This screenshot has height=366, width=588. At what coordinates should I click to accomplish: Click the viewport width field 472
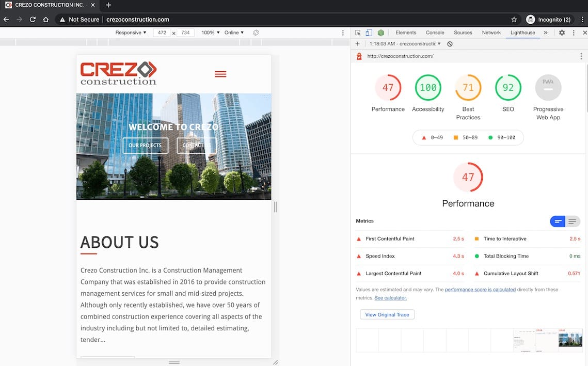tap(162, 33)
